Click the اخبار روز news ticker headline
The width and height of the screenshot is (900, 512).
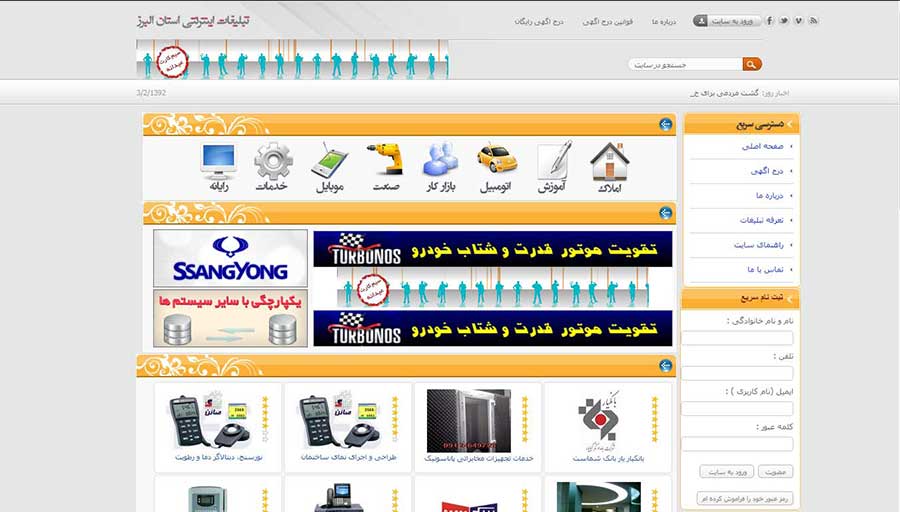coord(724,93)
